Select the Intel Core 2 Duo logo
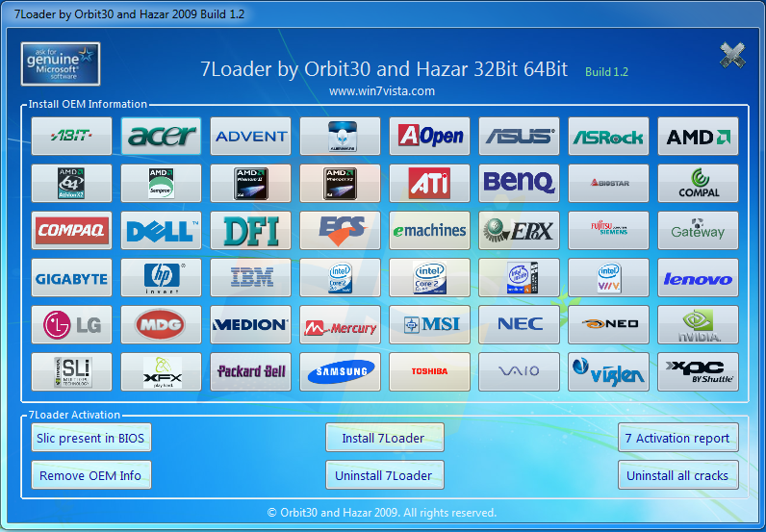 340,277
